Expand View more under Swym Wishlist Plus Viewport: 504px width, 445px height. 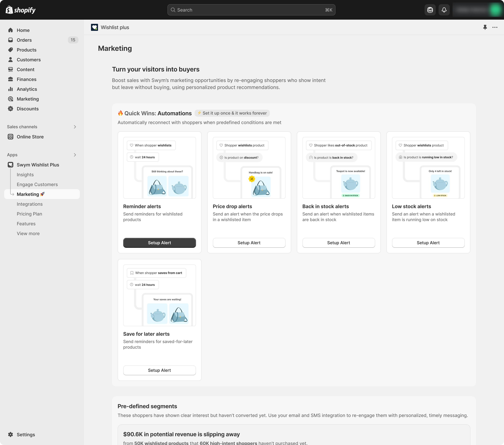(x=28, y=234)
